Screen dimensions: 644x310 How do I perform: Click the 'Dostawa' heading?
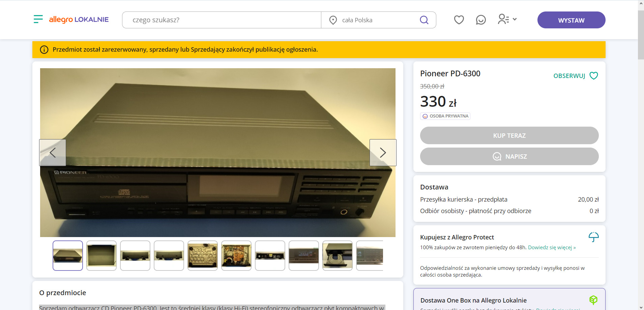434,187
